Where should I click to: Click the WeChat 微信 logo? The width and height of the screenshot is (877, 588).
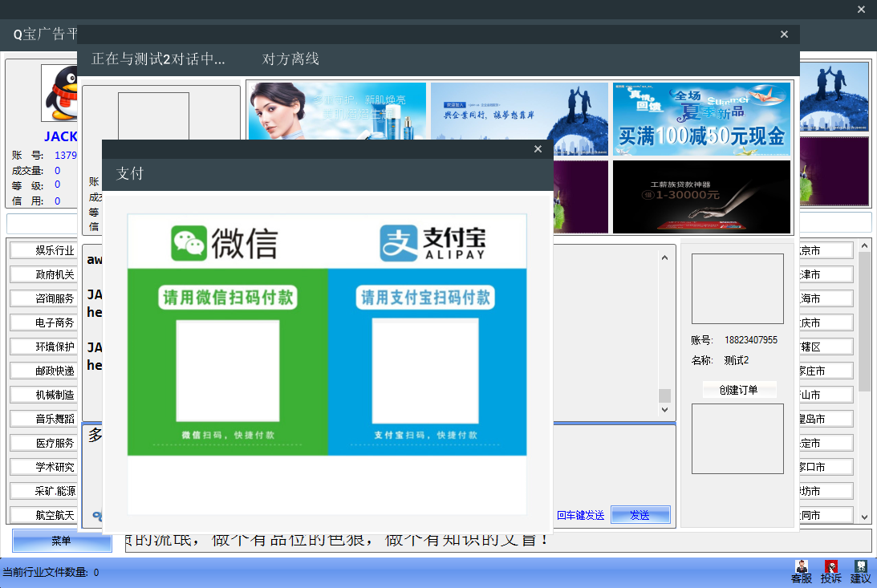[x=224, y=243]
